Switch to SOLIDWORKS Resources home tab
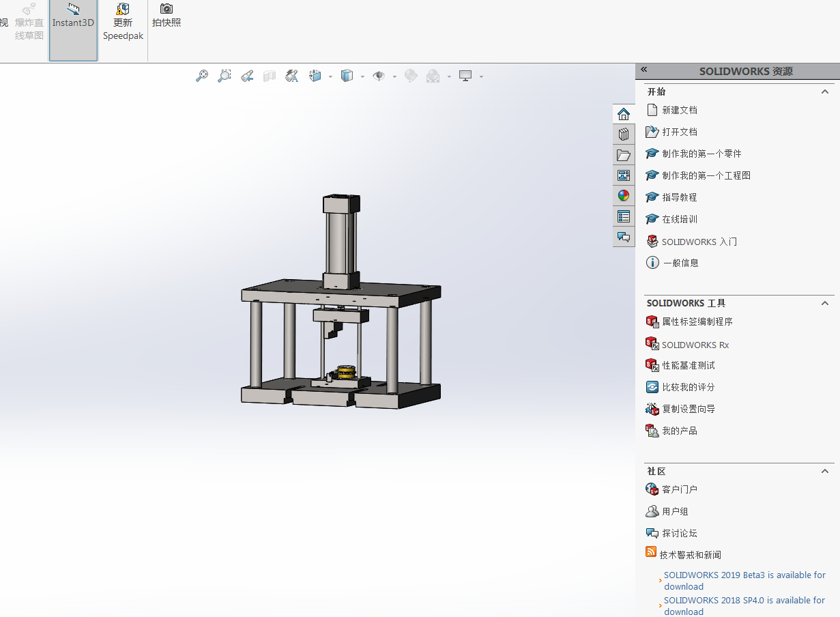This screenshot has height=617, width=840. click(x=623, y=114)
